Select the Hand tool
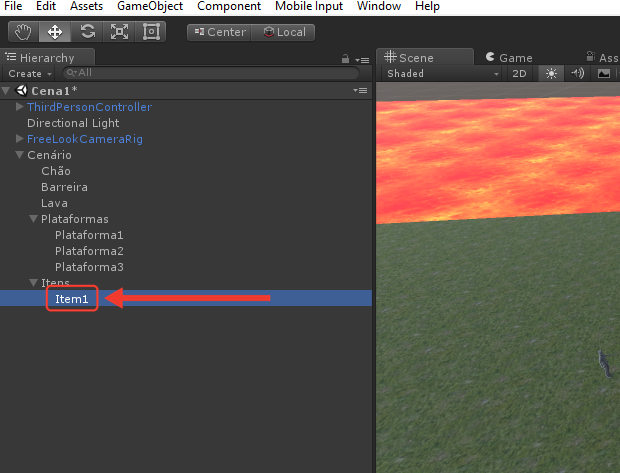620x473 pixels. (23, 32)
